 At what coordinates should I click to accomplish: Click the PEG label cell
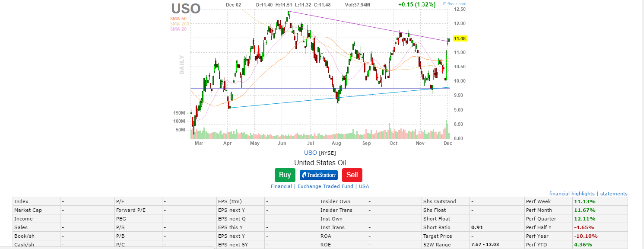(x=138, y=219)
